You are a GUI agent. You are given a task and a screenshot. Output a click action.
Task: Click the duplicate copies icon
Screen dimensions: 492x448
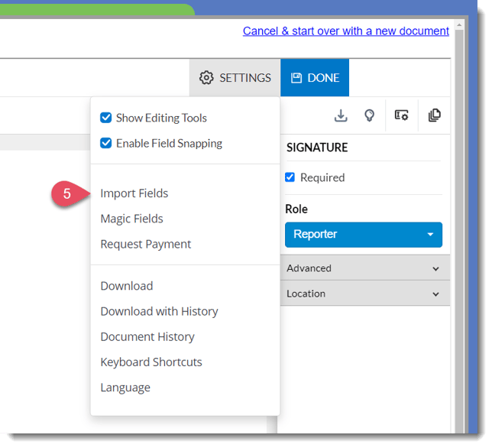(x=434, y=115)
